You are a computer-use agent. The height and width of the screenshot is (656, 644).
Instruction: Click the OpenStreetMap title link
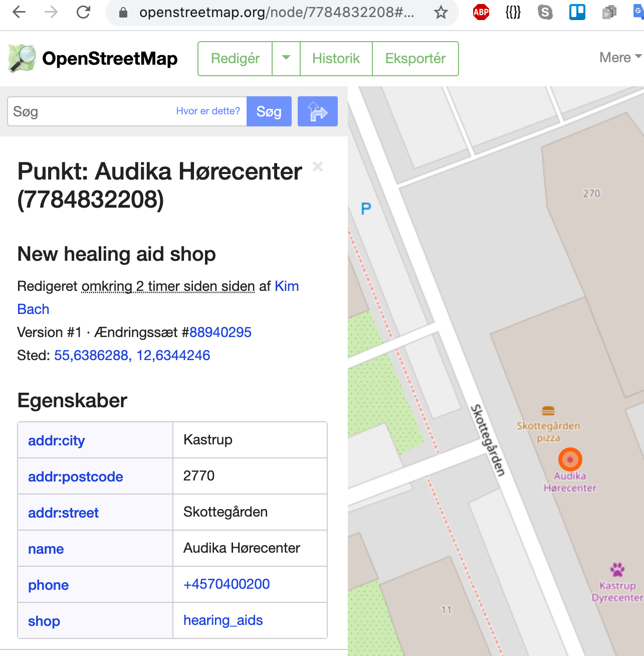pos(110,59)
